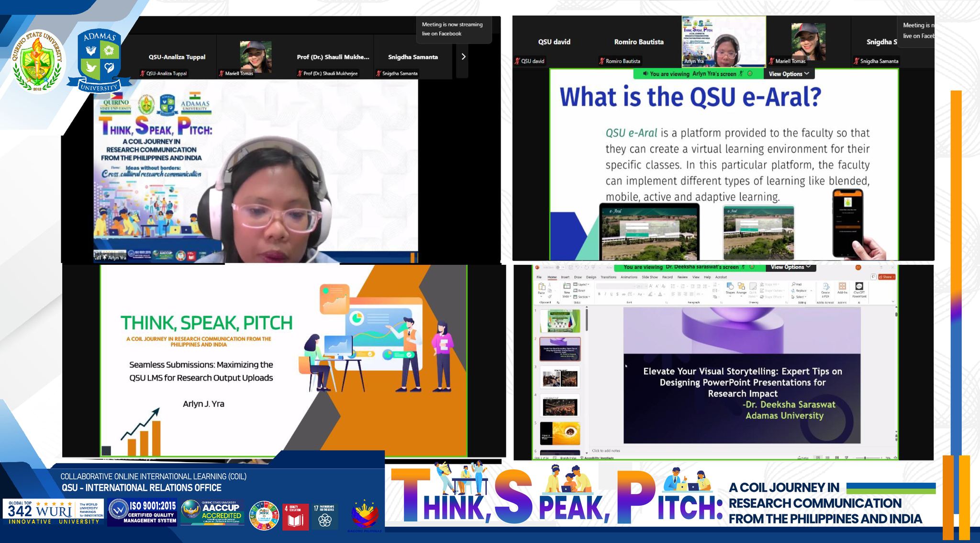Switch to Slide Sorter view button

coord(827,458)
